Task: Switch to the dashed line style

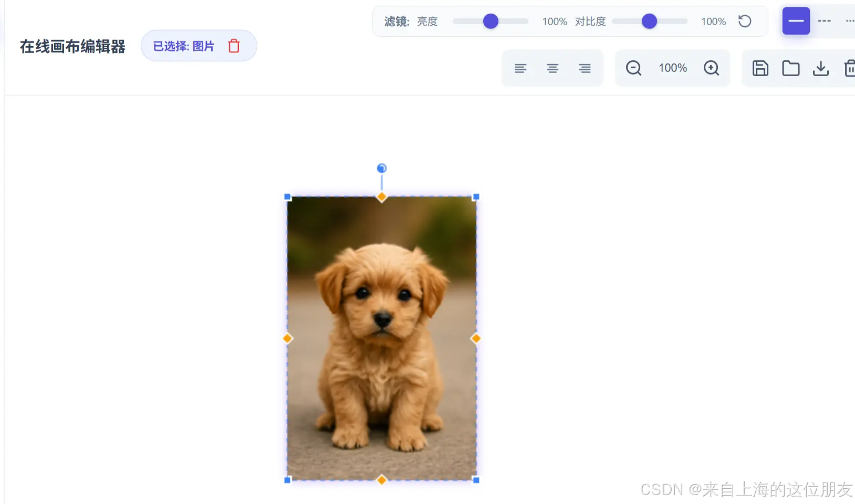Action: (825, 21)
